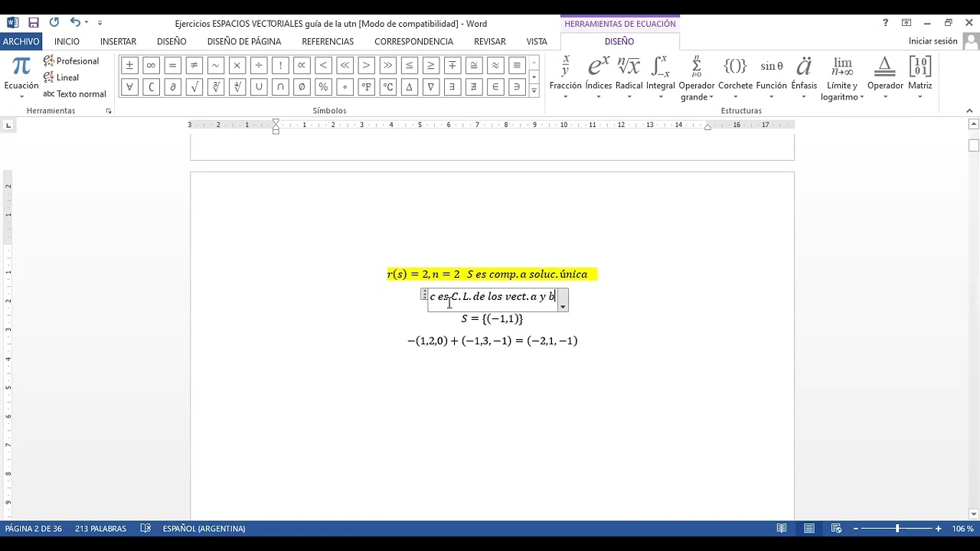
Task: Open equation options arrow beside equation box
Action: 563,306
